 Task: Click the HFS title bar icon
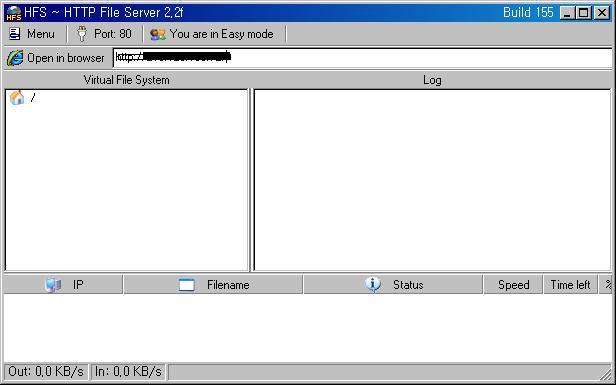[13, 13]
